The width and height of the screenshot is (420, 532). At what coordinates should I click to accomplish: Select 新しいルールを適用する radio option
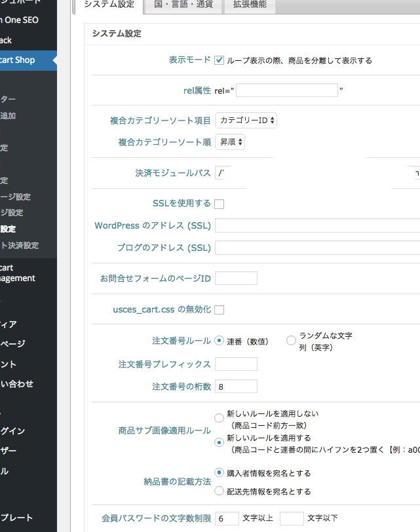click(x=219, y=442)
